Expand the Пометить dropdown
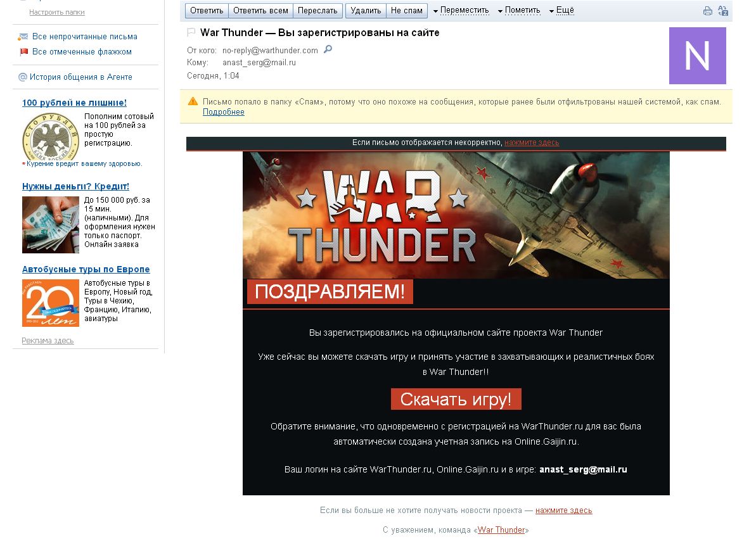 [x=519, y=11]
